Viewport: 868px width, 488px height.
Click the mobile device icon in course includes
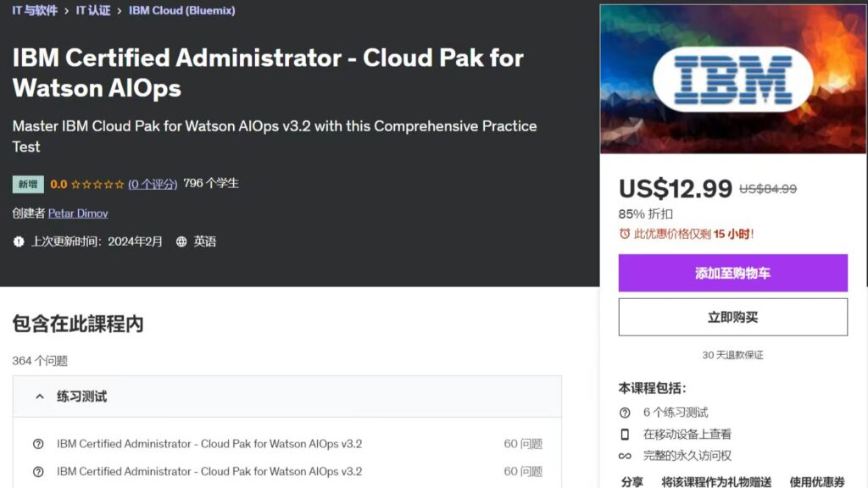(625, 434)
